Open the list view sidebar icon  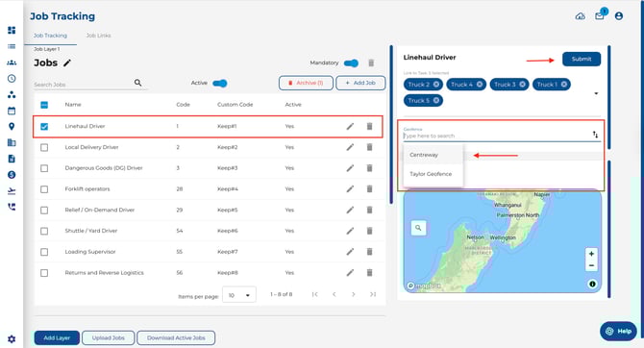click(12, 46)
